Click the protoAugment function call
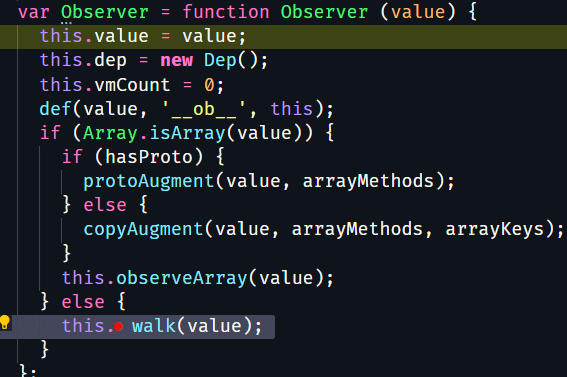Viewport: 567px width, 377px height. [149, 181]
